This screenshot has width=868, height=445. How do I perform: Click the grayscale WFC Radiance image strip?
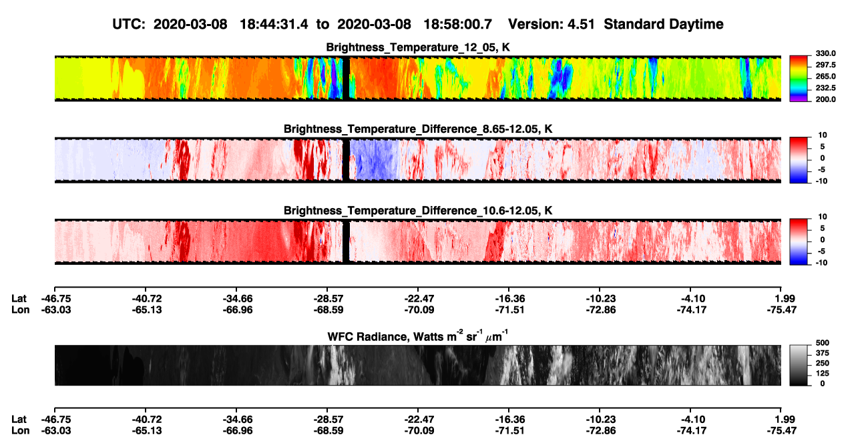point(417,366)
